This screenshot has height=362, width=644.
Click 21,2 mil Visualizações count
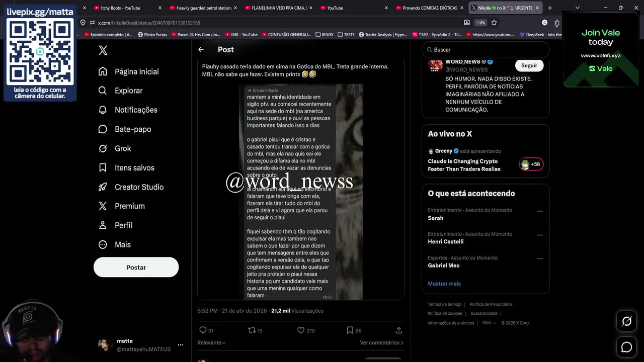297,311
